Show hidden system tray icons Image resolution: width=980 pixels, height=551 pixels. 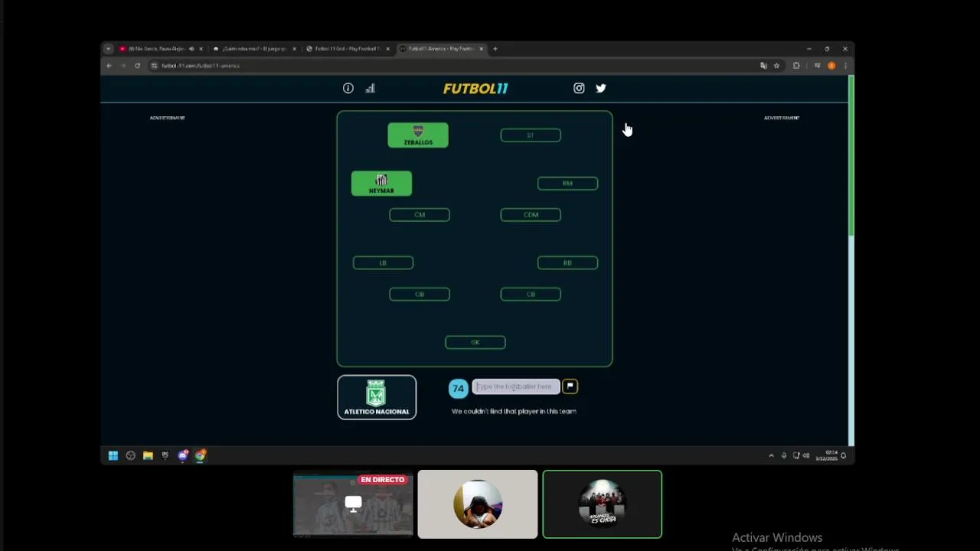click(x=771, y=455)
